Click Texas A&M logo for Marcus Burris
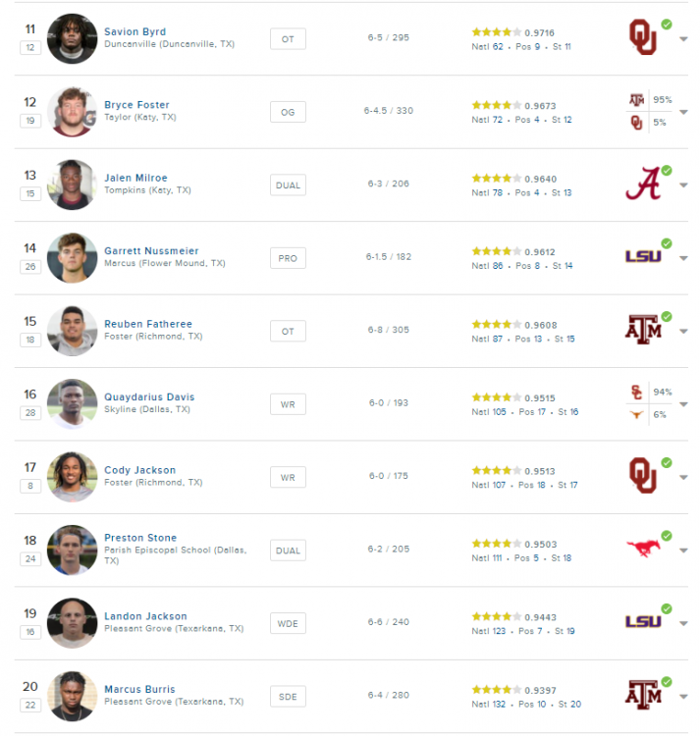 click(x=642, y=695)
